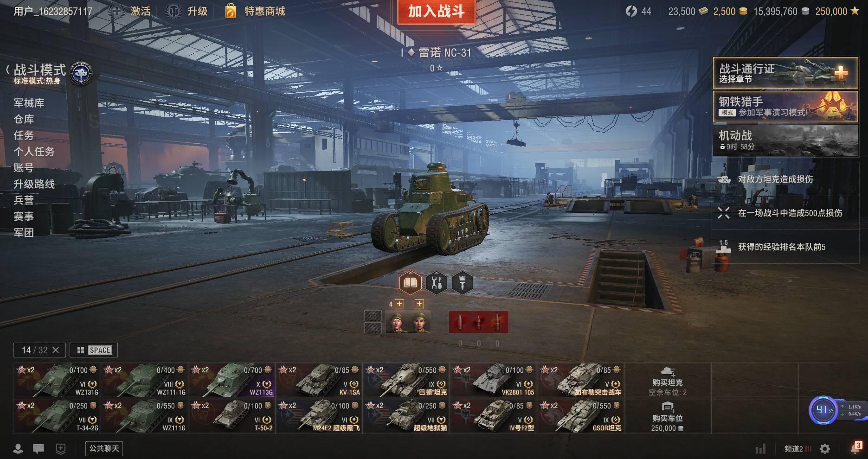Open the statistics bar chart icon

pyautogui.click(x=760, y=449)
